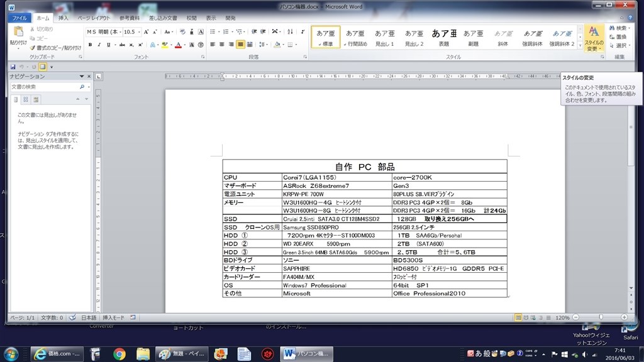Click the Format Painter (書式のコピー/貼り付け) button

(55, 48)
